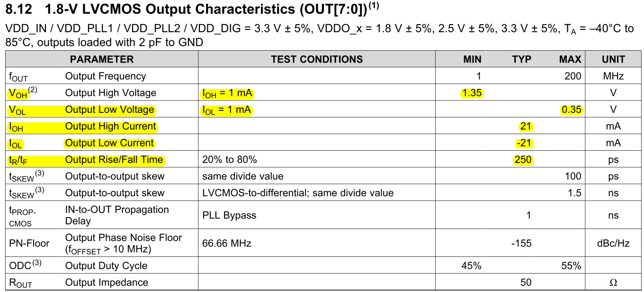Click the highlighted "Output Low Voltage" text
644x292 pixels.
(109, 109)
